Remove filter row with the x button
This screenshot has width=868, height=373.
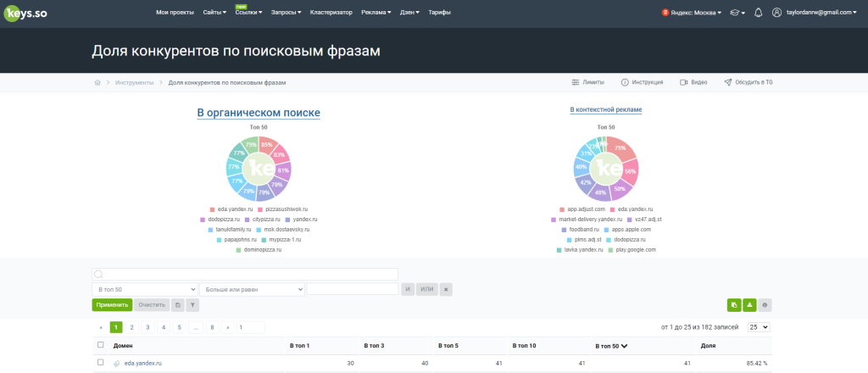pos(447,289)
